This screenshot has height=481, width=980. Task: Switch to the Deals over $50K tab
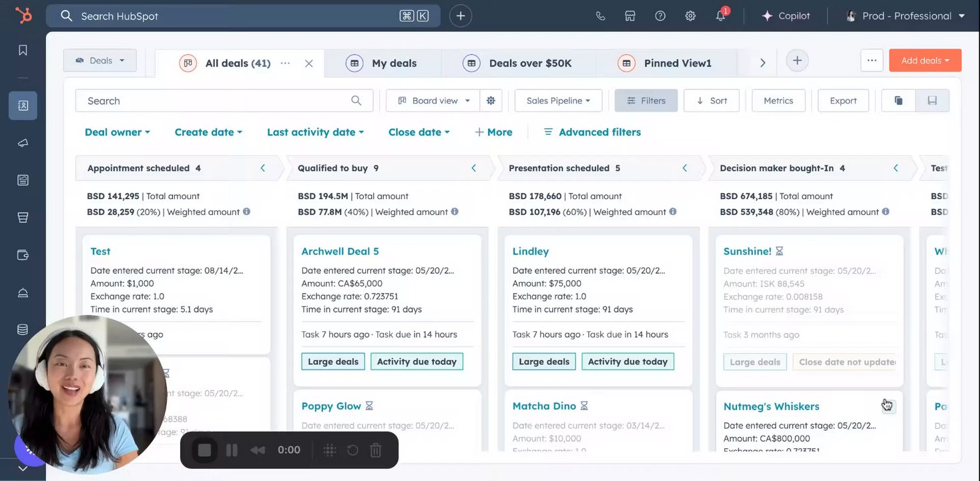point(519,63)
